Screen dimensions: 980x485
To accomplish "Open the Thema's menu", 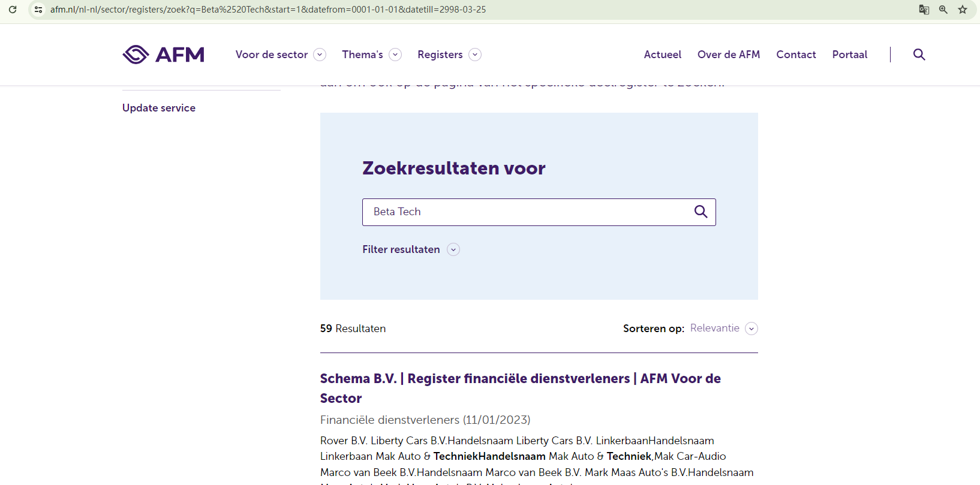I will tap(362, 55).
